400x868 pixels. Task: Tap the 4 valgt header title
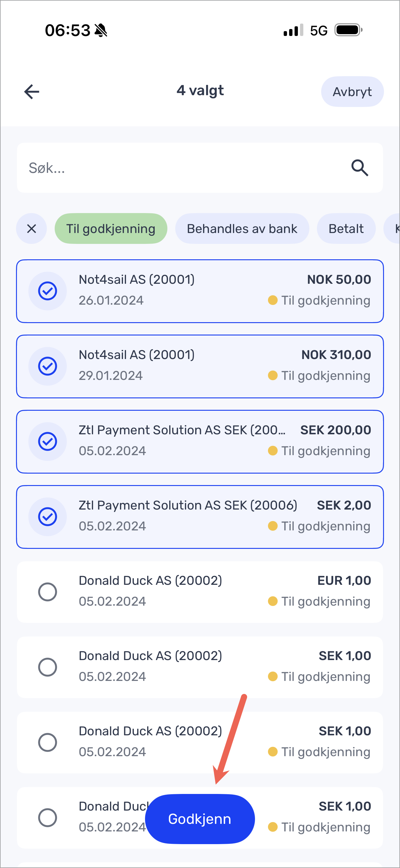tap(200, 91)
